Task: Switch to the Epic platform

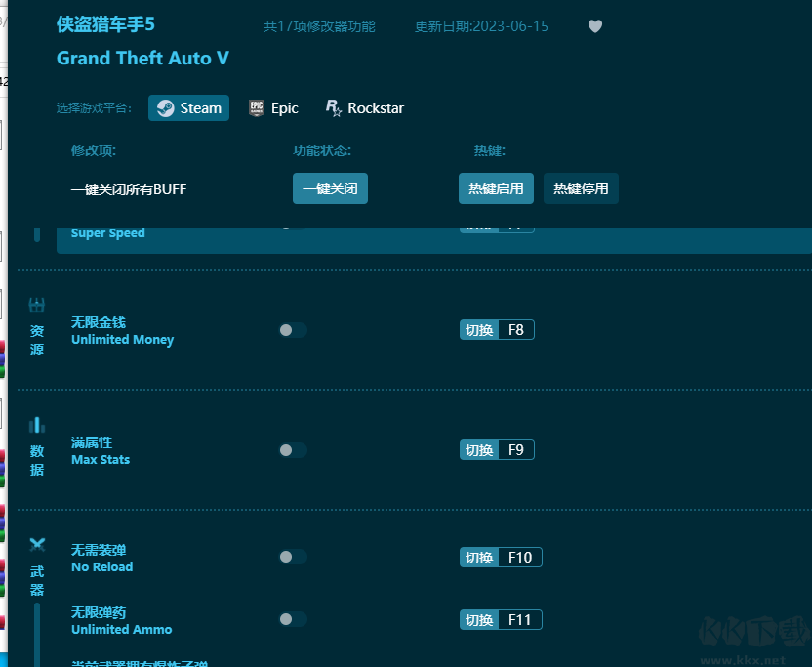Action: point(273,107)
